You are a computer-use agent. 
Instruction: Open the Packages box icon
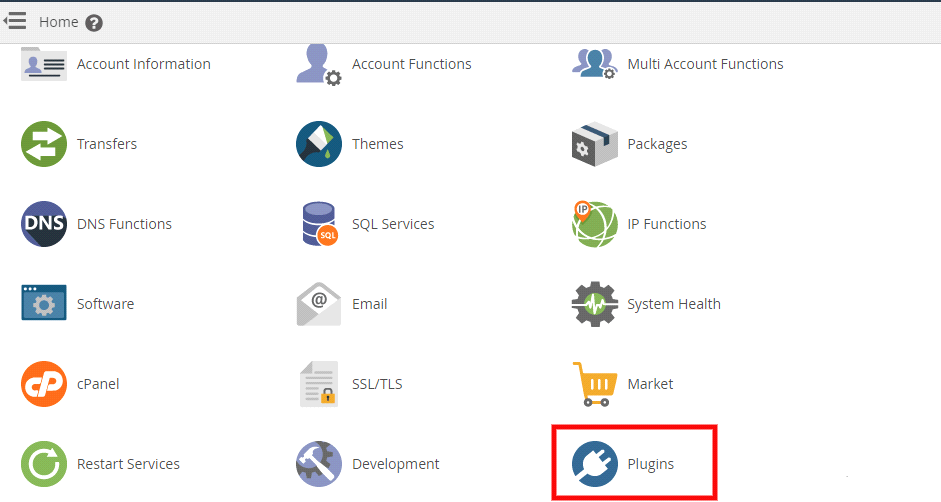[x=594, y=144]
